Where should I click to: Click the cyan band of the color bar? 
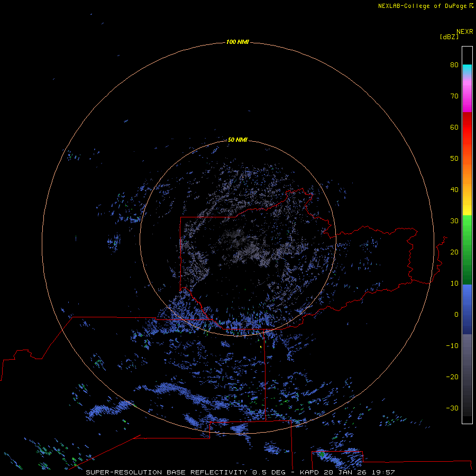pyautogui.click(x=467, y=69)
